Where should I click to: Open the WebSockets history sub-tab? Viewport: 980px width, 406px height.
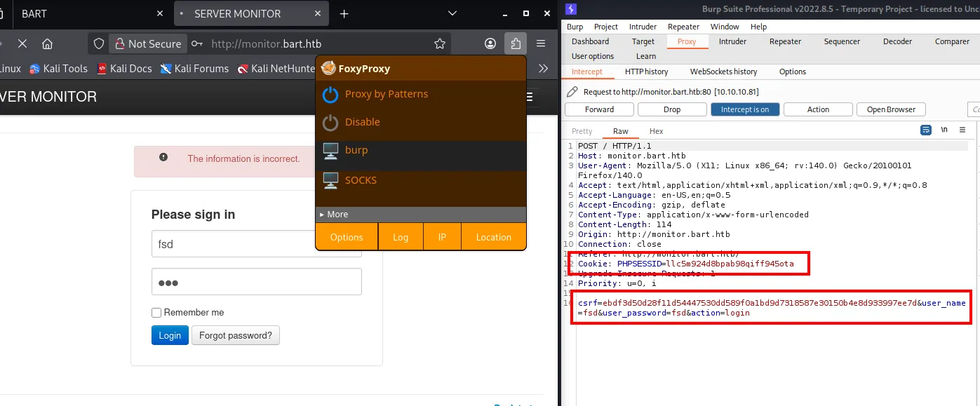[723, 72]
